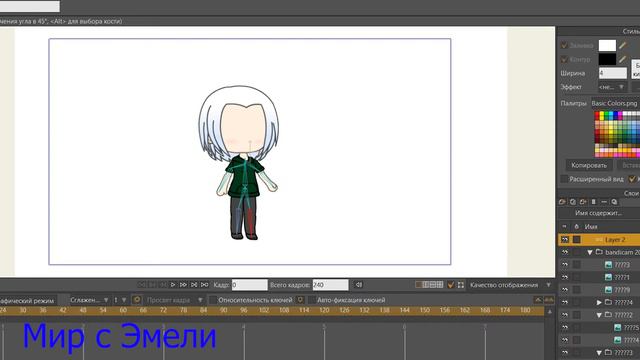Enable the Расширенный вид checkbox
The image size is (640, 360).
tap(564, 179)
